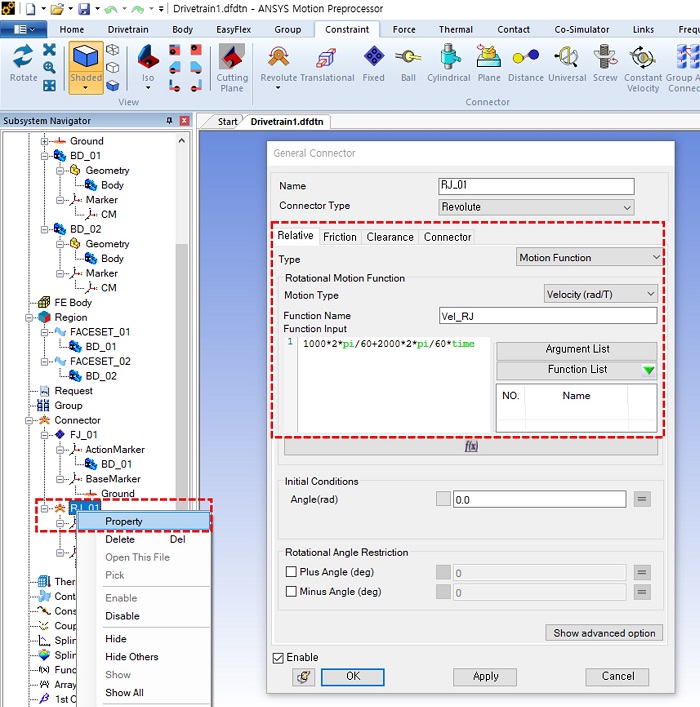Check the Plus Angle (deg) checkbox
The height and width of the screenshot is (707, 700).
coord(291,572)
